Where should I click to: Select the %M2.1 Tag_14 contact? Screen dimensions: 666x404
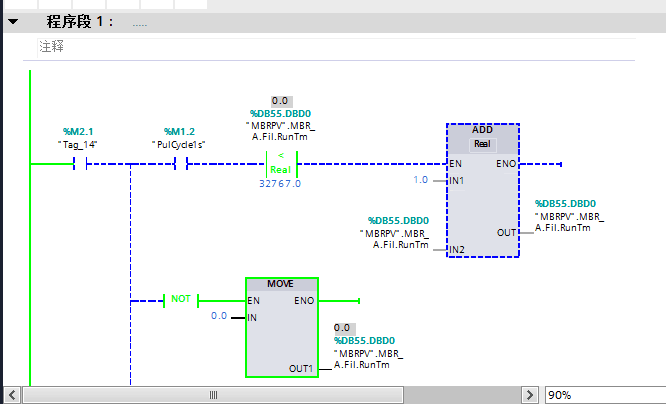pos(80,164)
